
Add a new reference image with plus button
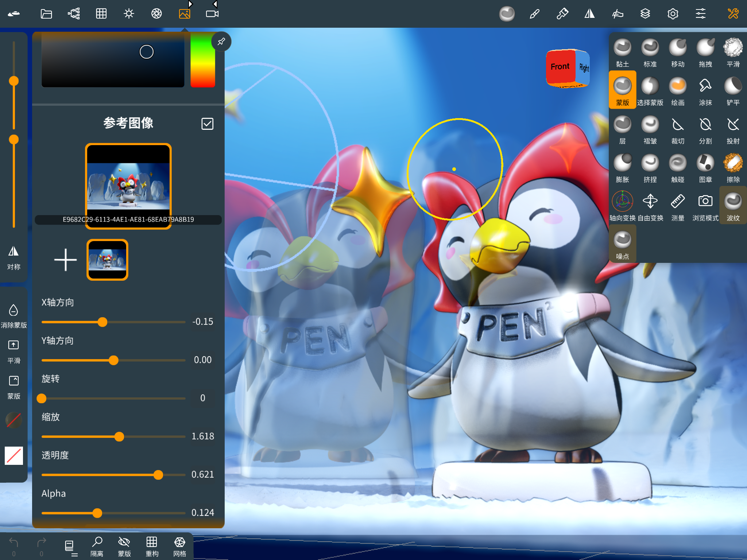65,260
